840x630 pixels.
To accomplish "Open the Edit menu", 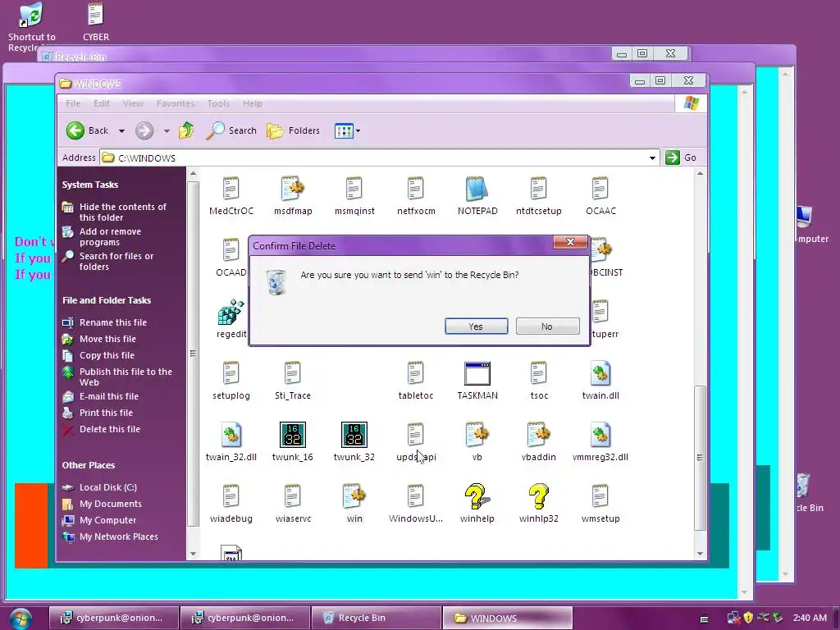I will click(x=101, y=103).
